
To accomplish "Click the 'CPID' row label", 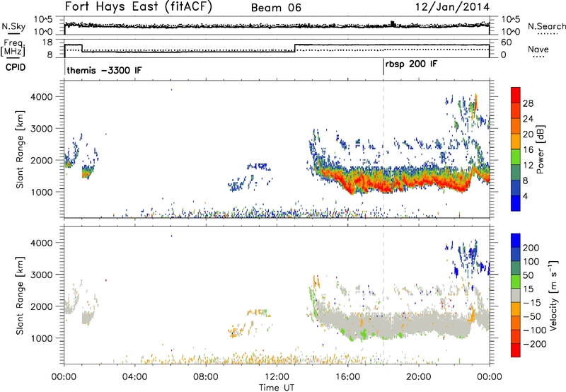I will (16, 67).
